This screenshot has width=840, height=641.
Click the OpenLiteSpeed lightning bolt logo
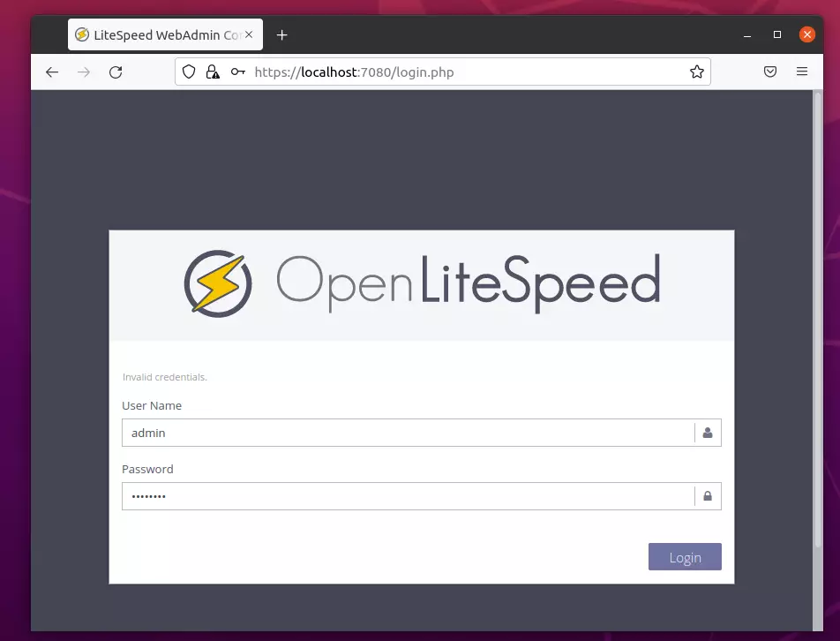click(218, 283)
